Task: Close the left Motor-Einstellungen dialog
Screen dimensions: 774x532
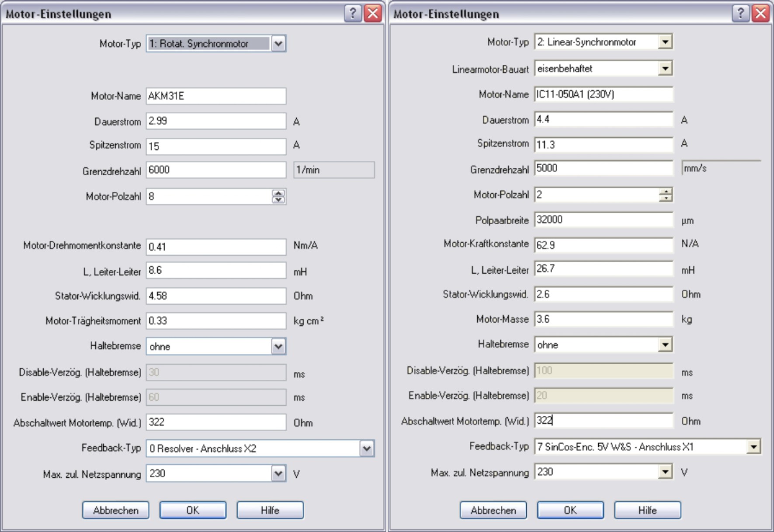Action: point(373,14)
